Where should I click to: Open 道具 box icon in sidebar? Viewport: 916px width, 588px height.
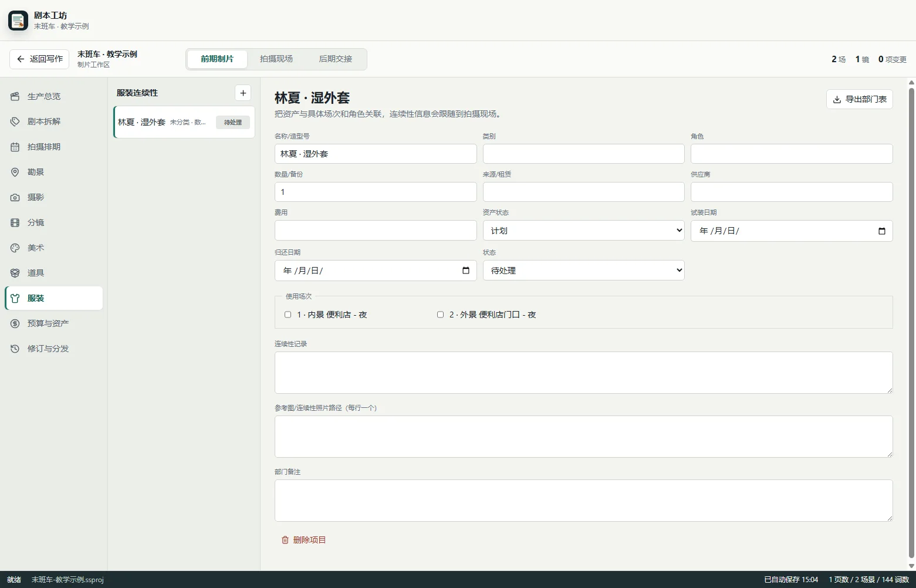click(x=15, y=273)
